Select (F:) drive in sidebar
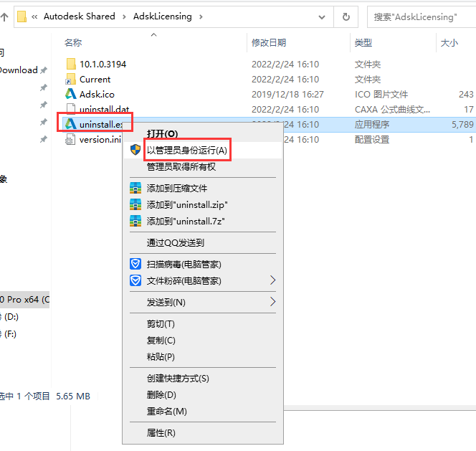This screenshot has height=451, width=476. (9, 334)
